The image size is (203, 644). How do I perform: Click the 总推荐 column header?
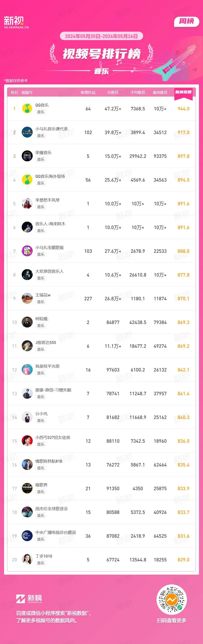(113, 93)
